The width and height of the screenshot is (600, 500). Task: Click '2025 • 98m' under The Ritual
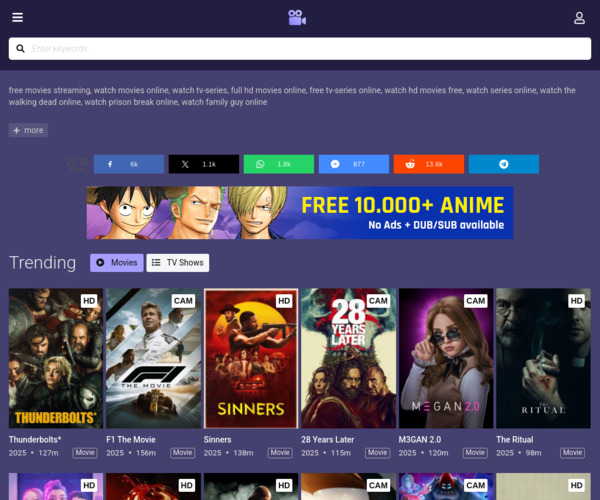tap(519, 453)
